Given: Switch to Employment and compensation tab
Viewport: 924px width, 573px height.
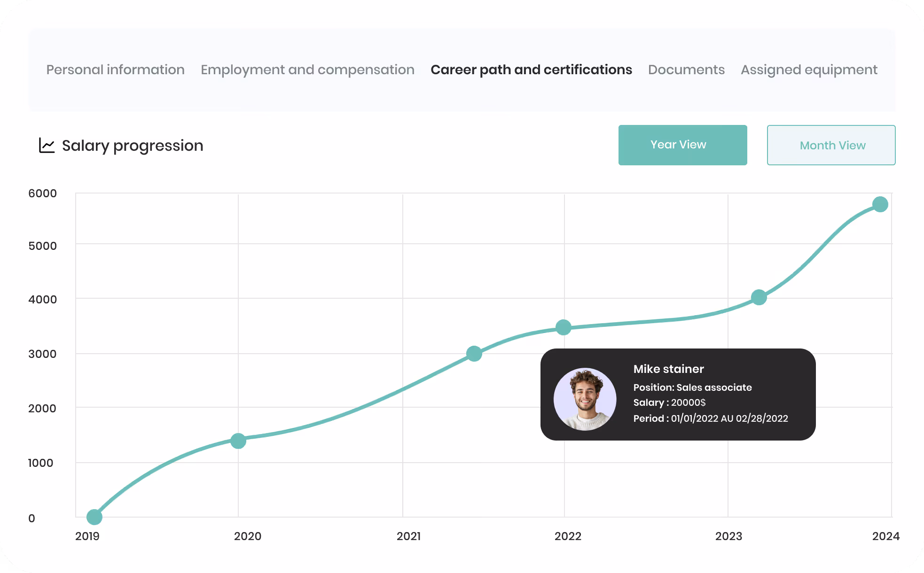Looking at the screenshot, I should (x=307, y=70).
